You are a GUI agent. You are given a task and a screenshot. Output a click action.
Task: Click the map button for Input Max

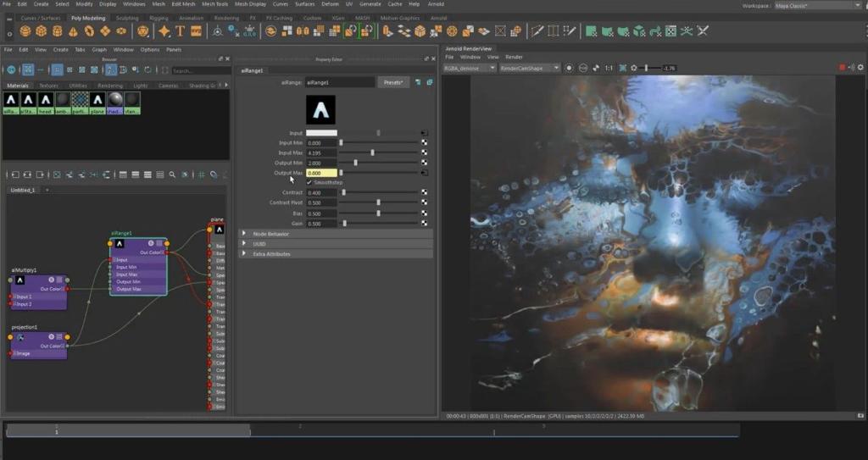(x=424, y=152)
